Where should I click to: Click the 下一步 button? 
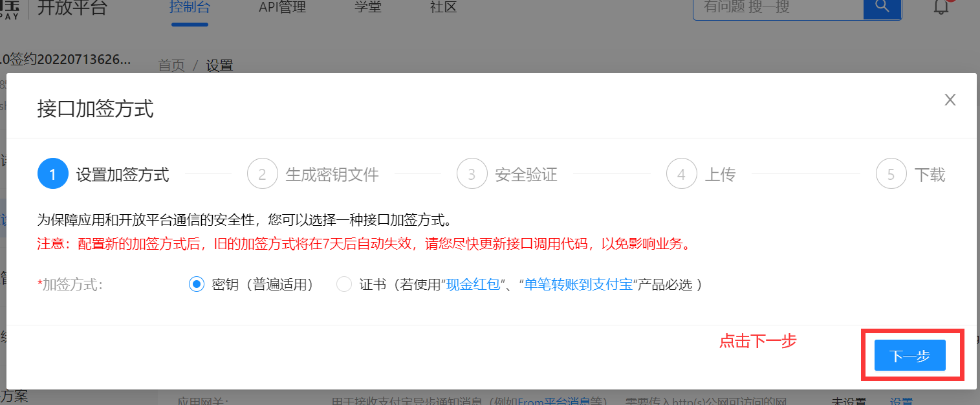point(909,356)
